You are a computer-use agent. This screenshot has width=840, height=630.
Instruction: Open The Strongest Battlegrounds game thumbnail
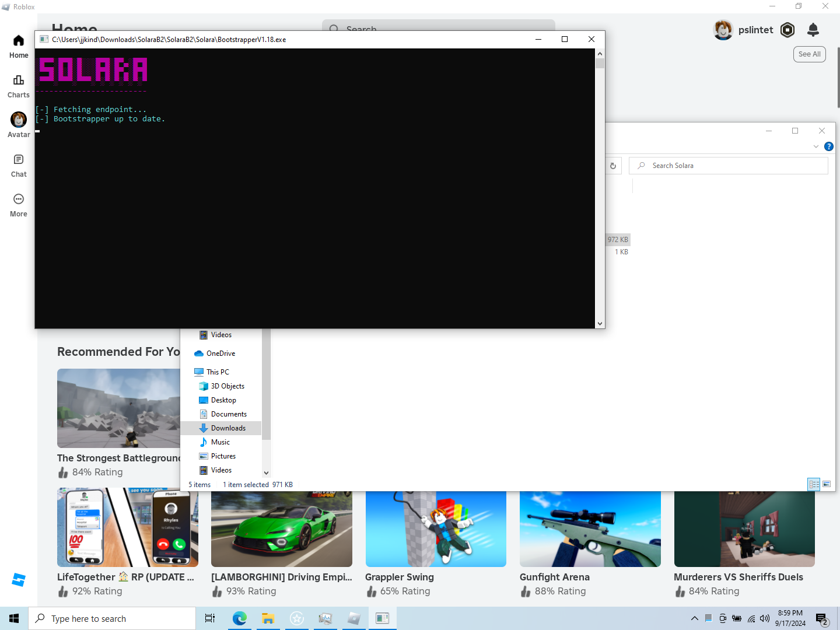click(118, 408)
